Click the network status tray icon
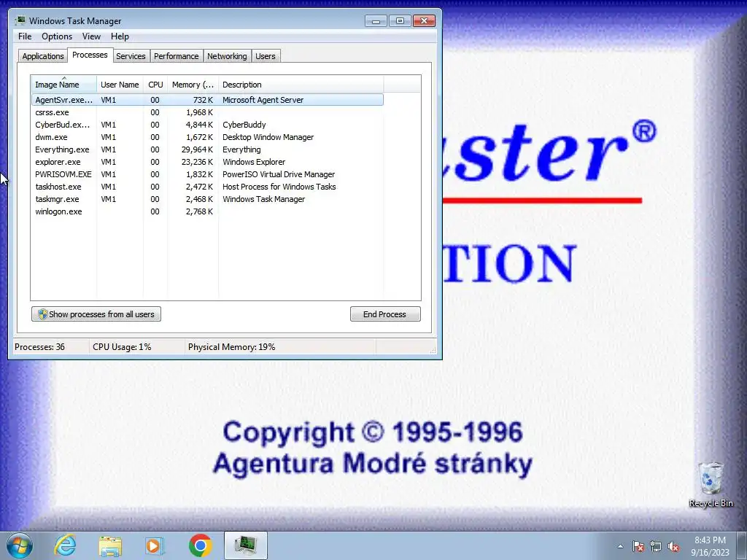Image resolution: width=747 pixels, height=560 pixels. (656, 547)
